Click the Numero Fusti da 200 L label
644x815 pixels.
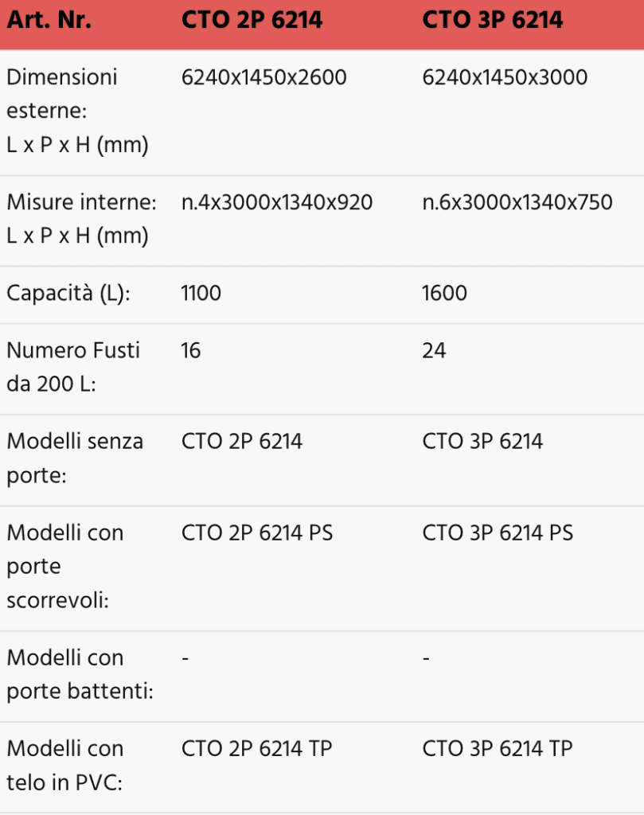click(x=73, y=367)
